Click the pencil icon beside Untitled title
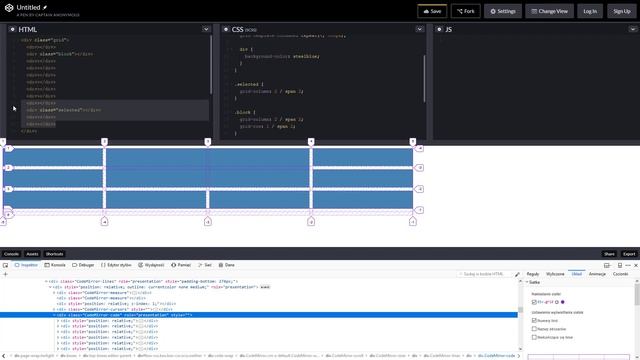640x360 pixels. coord(45,7)
